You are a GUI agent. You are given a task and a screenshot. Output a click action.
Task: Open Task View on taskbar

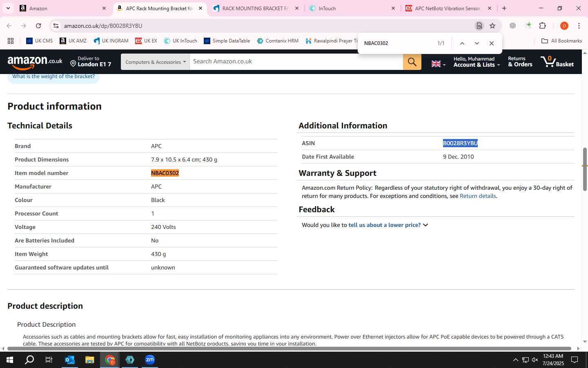click(49, 360)
